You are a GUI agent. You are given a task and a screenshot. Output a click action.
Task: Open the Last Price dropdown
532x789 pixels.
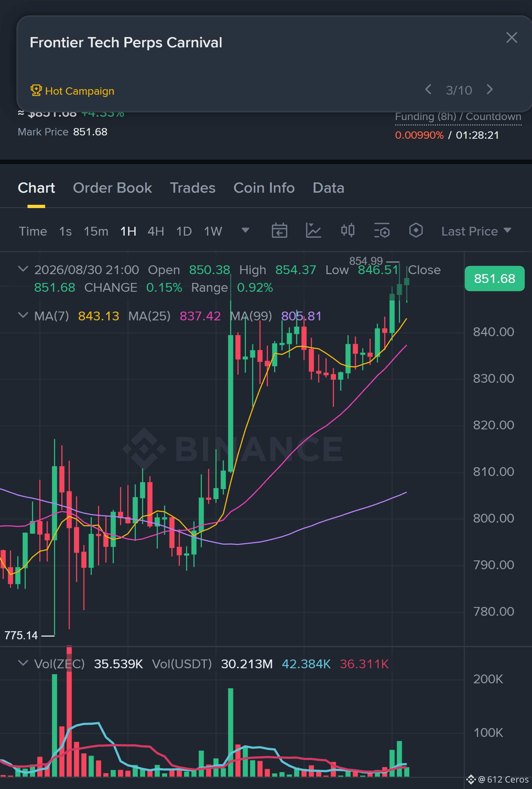[476, 231]
